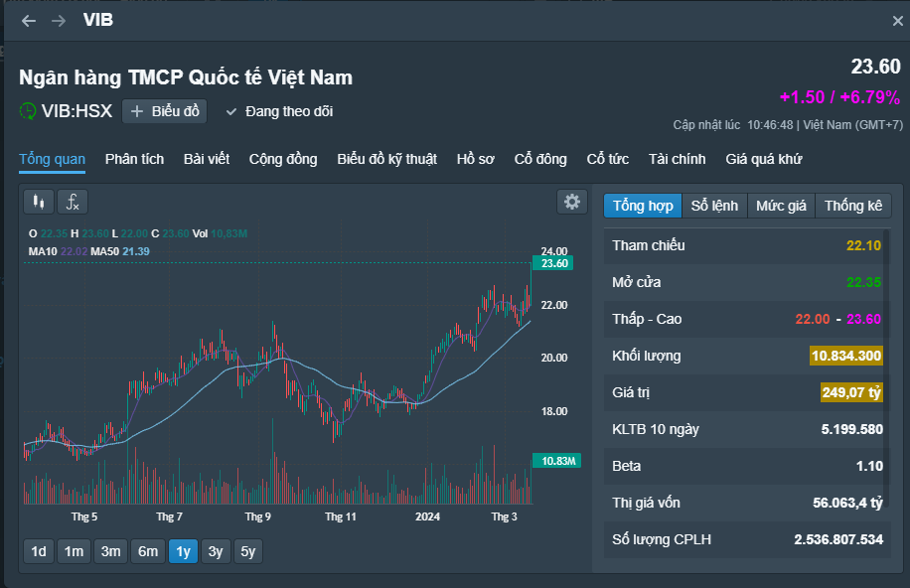This screenshot has width=910, height=588.
Task: Select the Thống kê panel tab
Action: click(x=853, y=206)
